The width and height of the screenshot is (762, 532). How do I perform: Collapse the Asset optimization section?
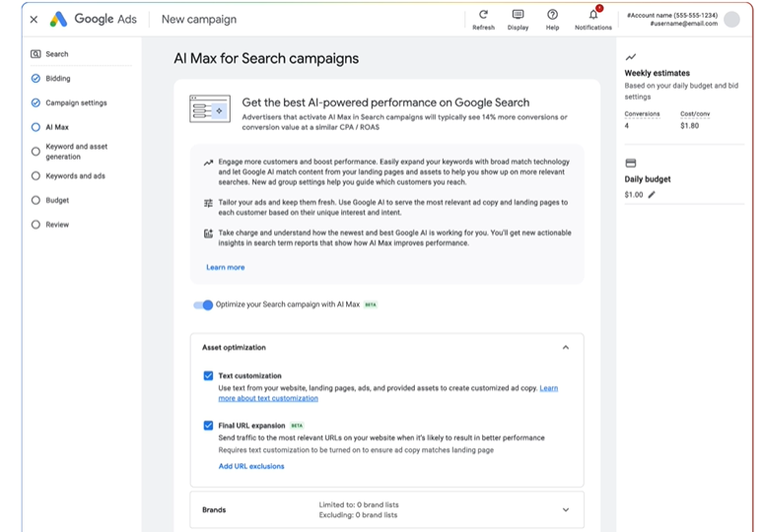click(565, 348)
